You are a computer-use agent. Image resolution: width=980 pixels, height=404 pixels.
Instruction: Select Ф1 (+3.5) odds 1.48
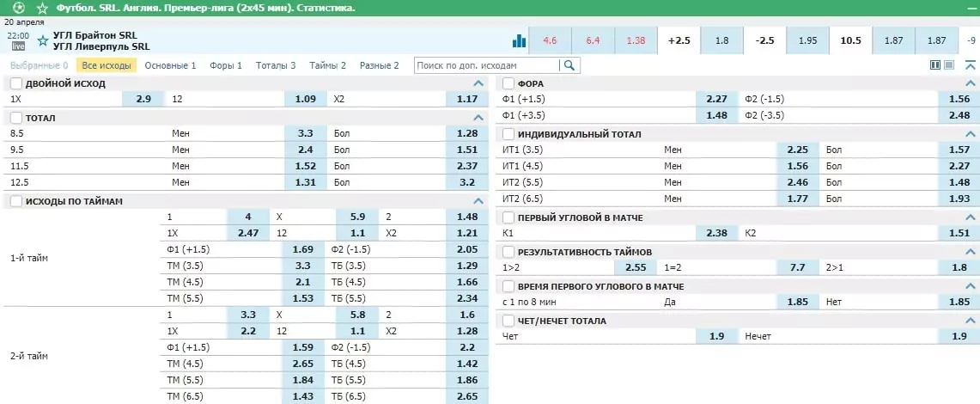tap(717, 115)
